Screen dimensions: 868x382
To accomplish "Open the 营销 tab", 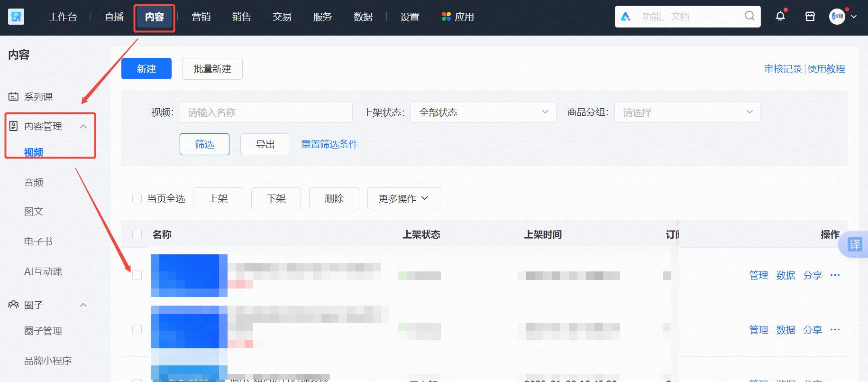I will click(201, 17).
